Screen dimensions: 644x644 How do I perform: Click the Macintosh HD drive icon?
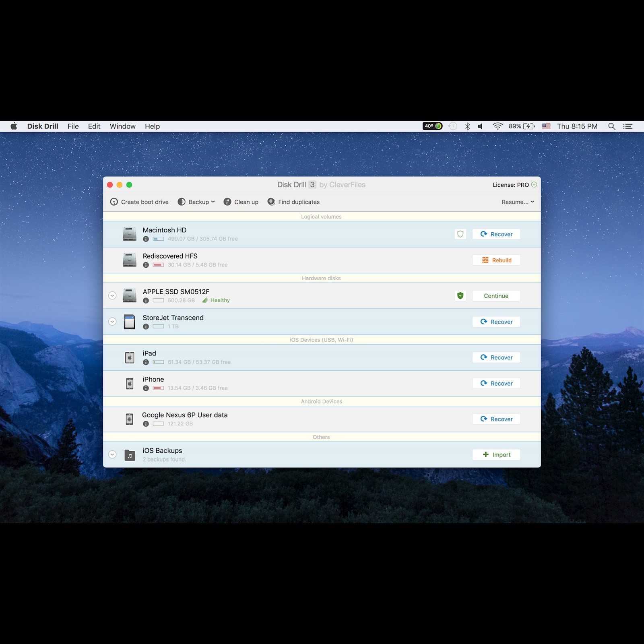pyautogui.click(x=130, y=234)
